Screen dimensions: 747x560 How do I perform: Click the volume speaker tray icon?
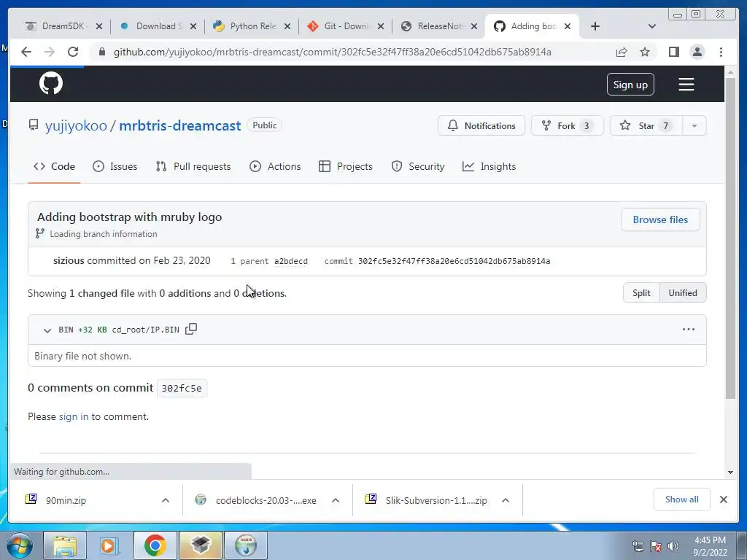(x=673, y=546)
